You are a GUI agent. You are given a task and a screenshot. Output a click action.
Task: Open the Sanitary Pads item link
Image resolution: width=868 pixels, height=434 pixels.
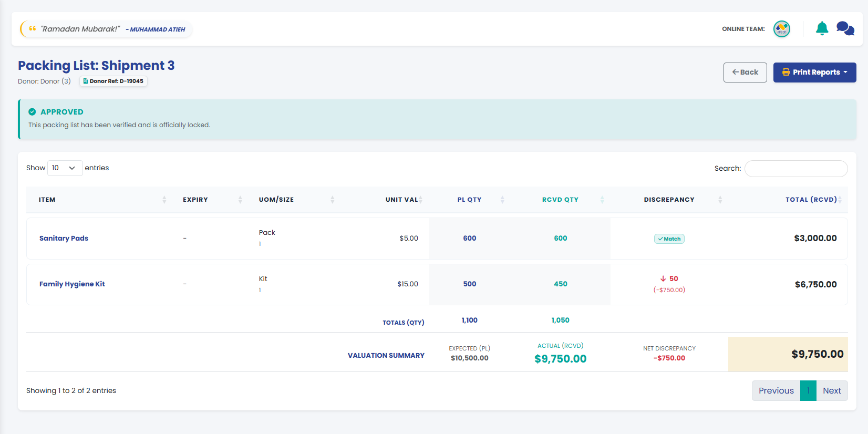[x=64, y=238]
